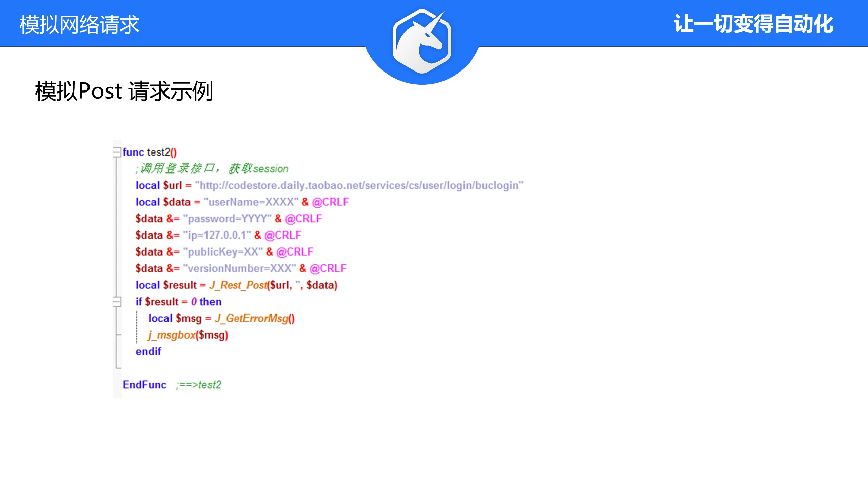The width and height of the screenshot is (868, 488).
Task: Click the J_Rest_Post function name
Action: pos(238,285)
